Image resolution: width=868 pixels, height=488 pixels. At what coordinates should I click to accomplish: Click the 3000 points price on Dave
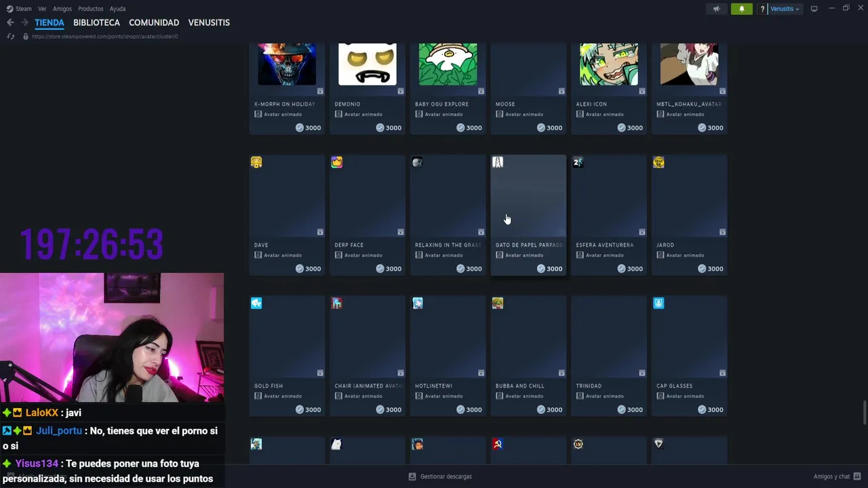[309, 268]
